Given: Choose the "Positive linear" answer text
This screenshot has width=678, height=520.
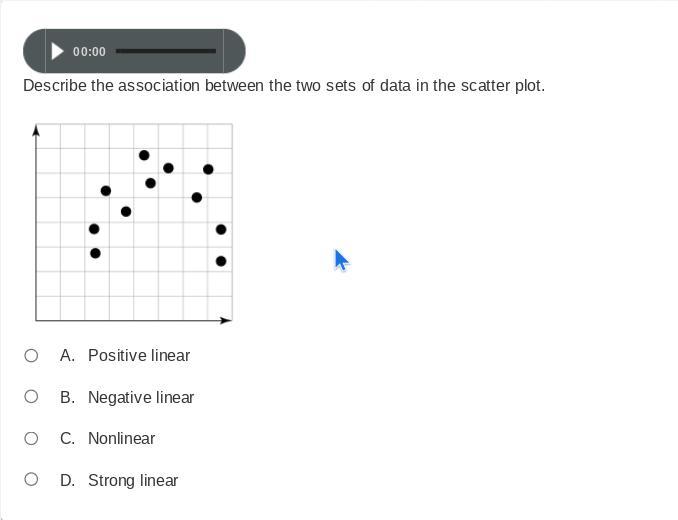Looking at the screenshot, I should click(138, 356).
